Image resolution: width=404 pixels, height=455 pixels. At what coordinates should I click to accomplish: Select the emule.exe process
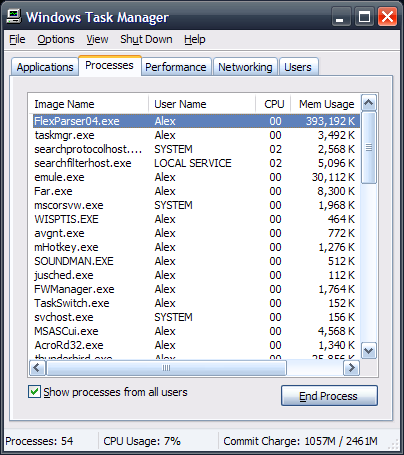pyautogui.click(x=196, y=177)
